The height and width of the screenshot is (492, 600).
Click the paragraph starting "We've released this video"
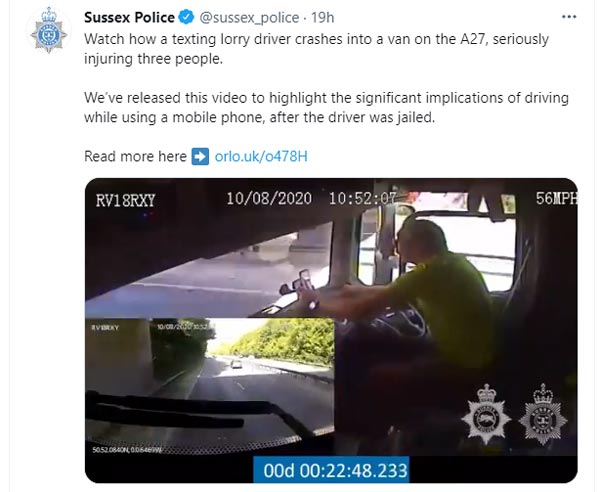326,108
